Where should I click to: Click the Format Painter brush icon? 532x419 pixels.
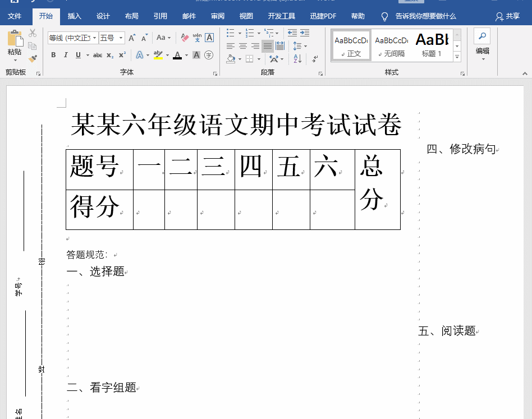point(33,58)
